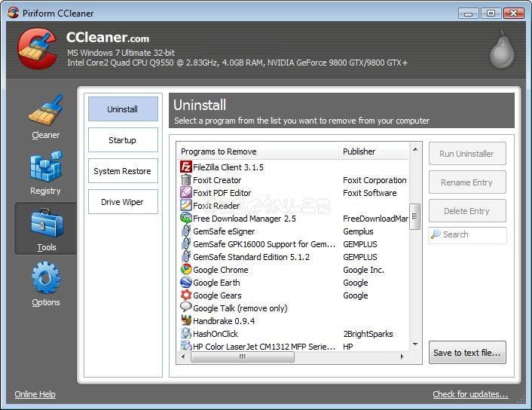532x410 pixels.
Task: Click the Google Talk speech bubble icon
Action: pos(186,307)
